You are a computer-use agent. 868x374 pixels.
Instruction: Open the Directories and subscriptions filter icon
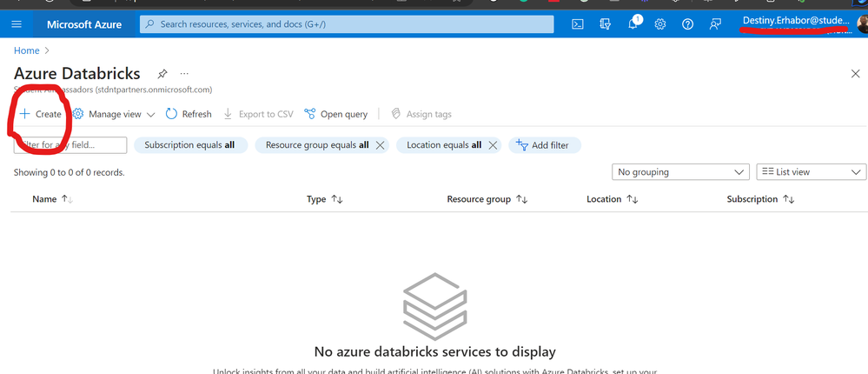(605, 24)
